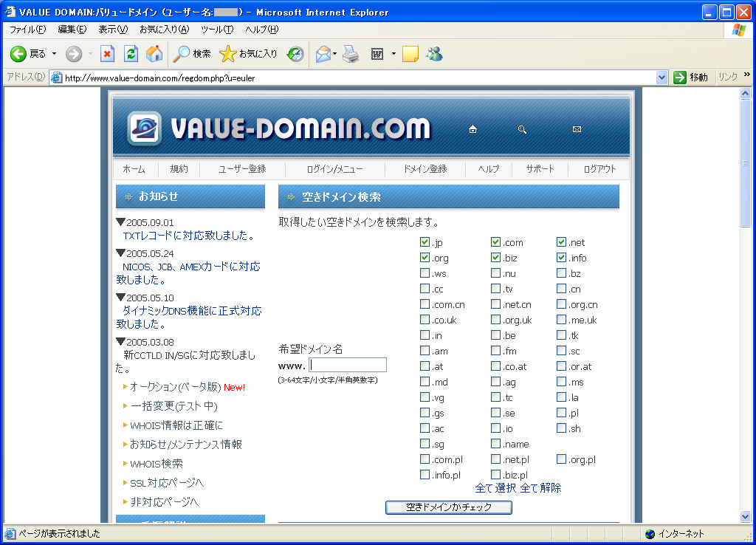
Task: Click the Windows flag logo
Action: point(738,30)
